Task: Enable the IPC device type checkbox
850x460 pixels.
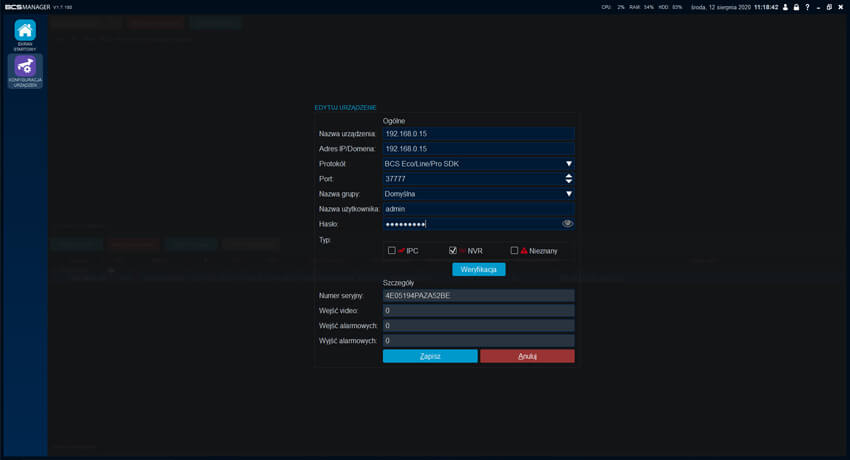Action: pos(392,251)
